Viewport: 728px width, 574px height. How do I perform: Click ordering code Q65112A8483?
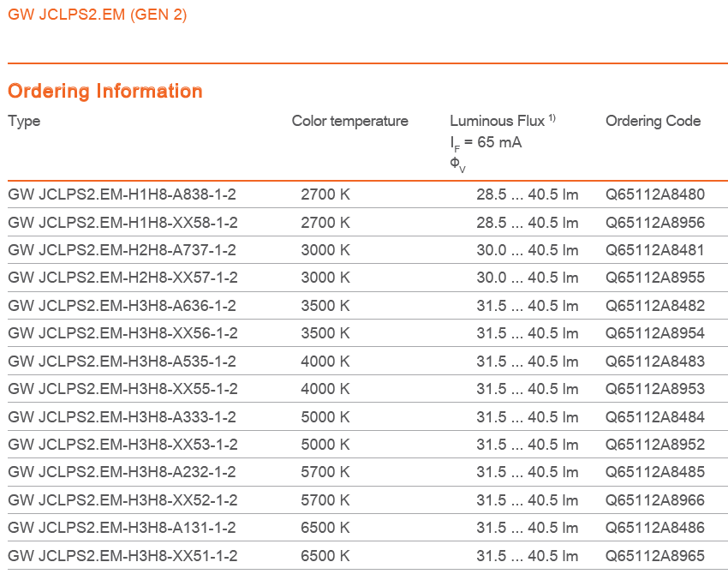pyautogui.click(x=655, y=362)
